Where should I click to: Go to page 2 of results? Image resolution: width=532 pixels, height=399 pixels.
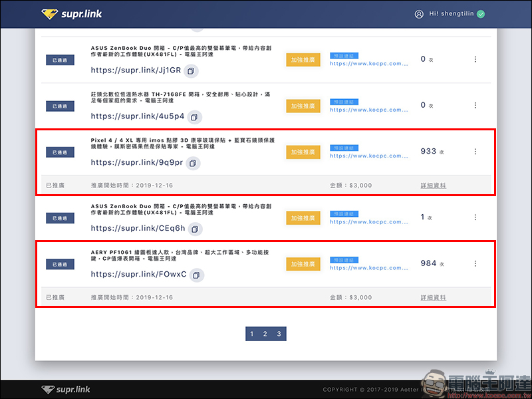[x=265, y=334]
